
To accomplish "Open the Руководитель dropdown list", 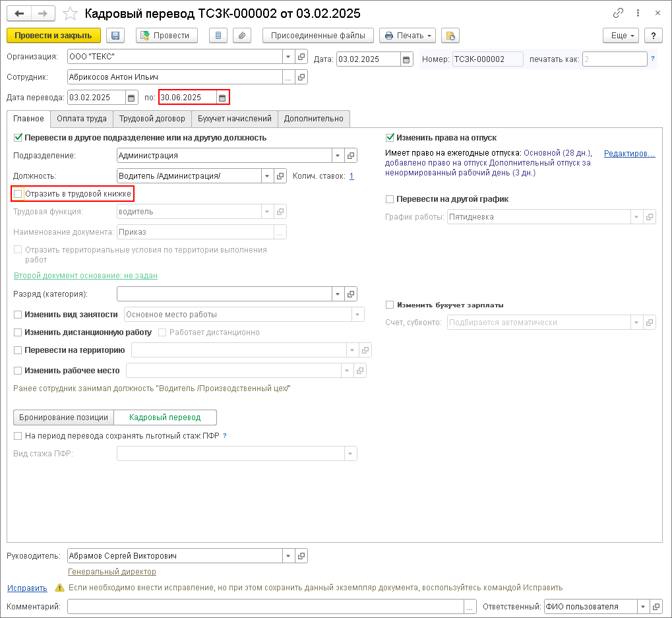I will (288, 556).
